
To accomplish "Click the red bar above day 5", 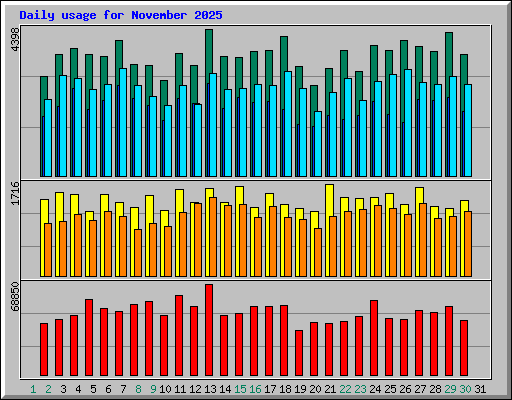I will (89, 337).
